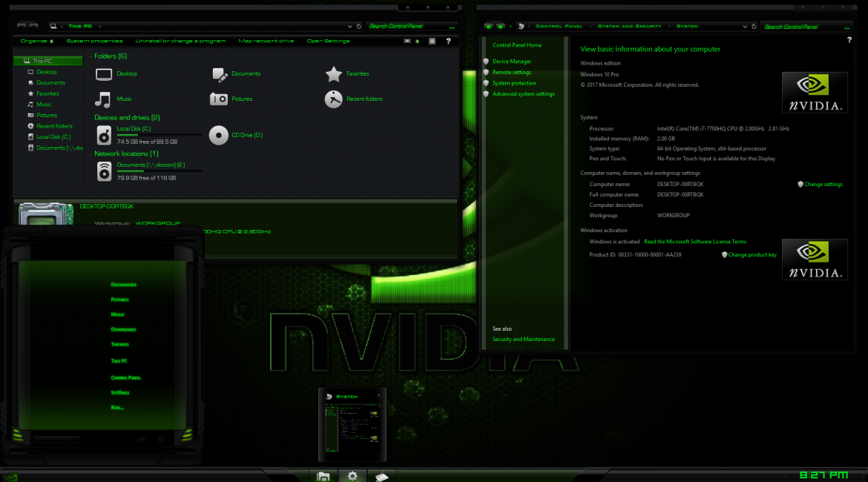Focus the search box in System window
The image size is (868, 482).
click(806, 27)
